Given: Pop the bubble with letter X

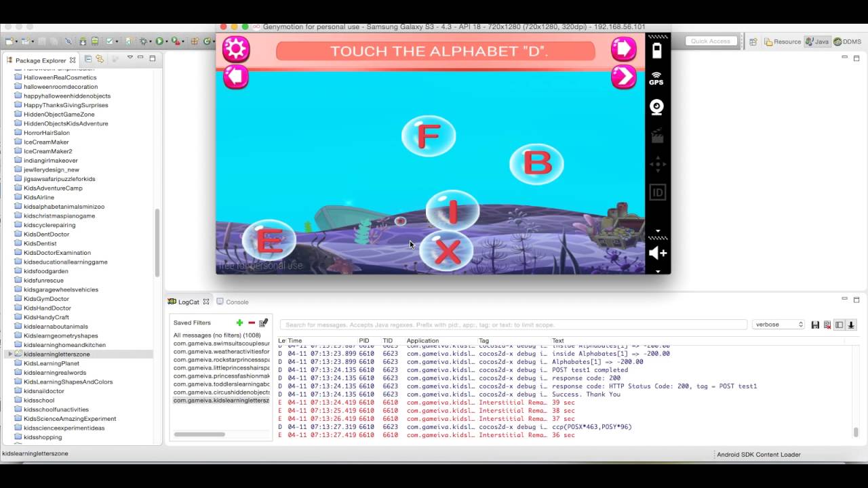Looking at the screenshot, I should 446,251.
